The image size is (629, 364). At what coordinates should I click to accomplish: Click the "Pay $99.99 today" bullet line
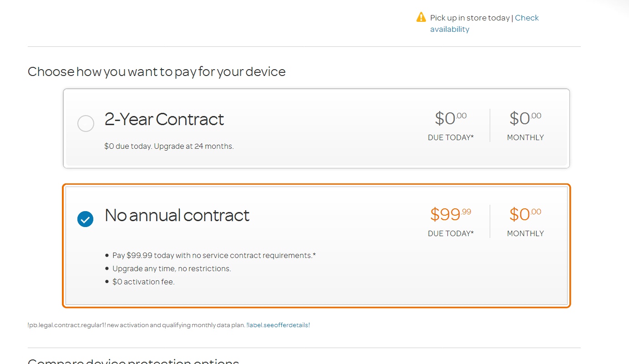(x=214, y=256)
